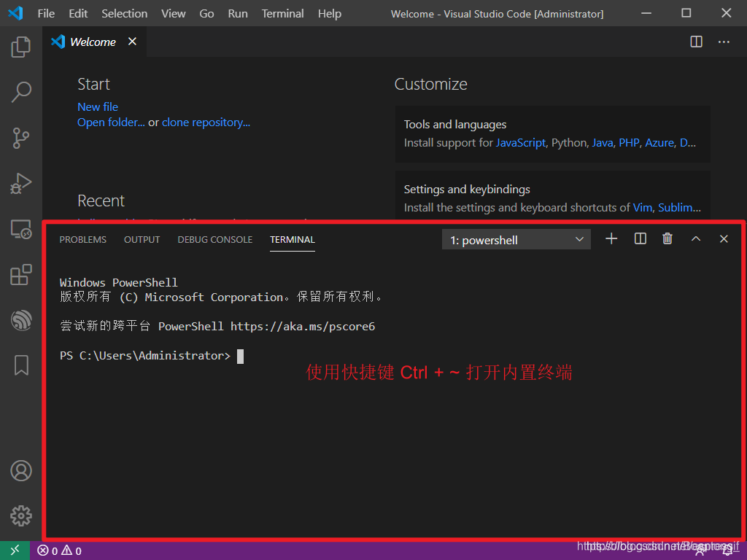
Task: Maximize the panel size with chevron
Action: tap(696, 239)
